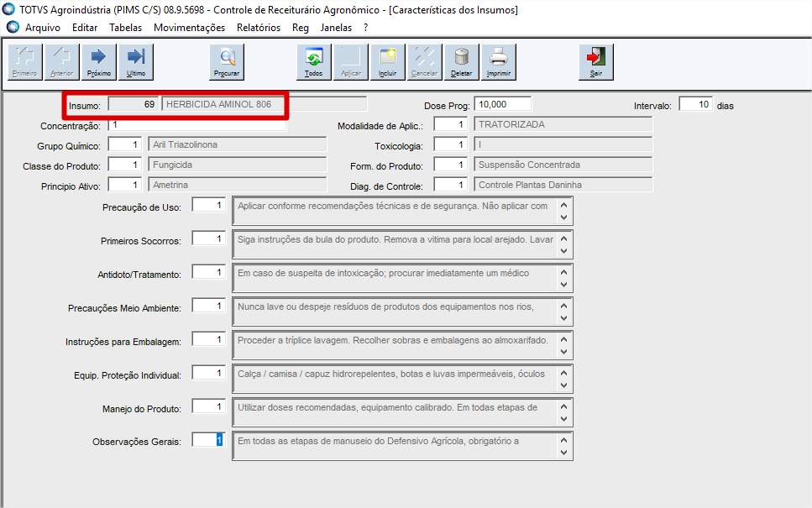Open the Janelas menu
Screen dimensions: 812x508
[336, 28]
